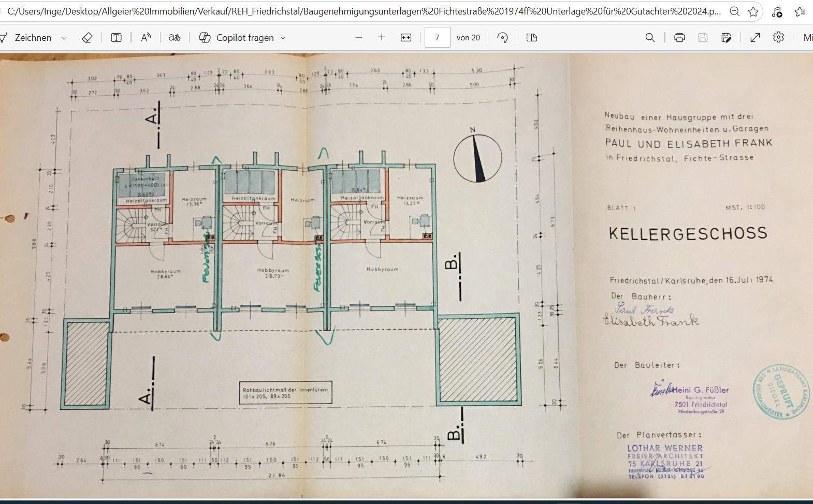
Task: Toggle fullscreen mode with the arrows icon
Action: 755,38
